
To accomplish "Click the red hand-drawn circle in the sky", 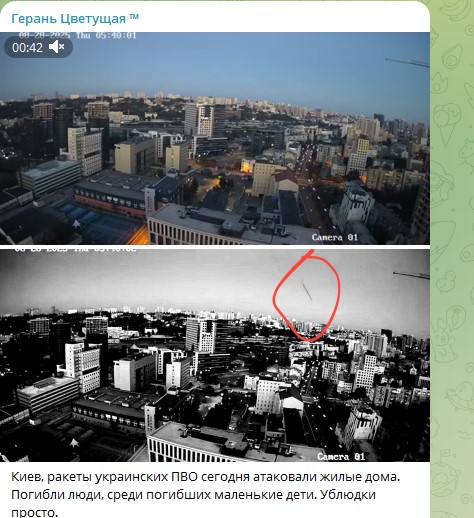I will pyautogui.click(x=307, y=296).
